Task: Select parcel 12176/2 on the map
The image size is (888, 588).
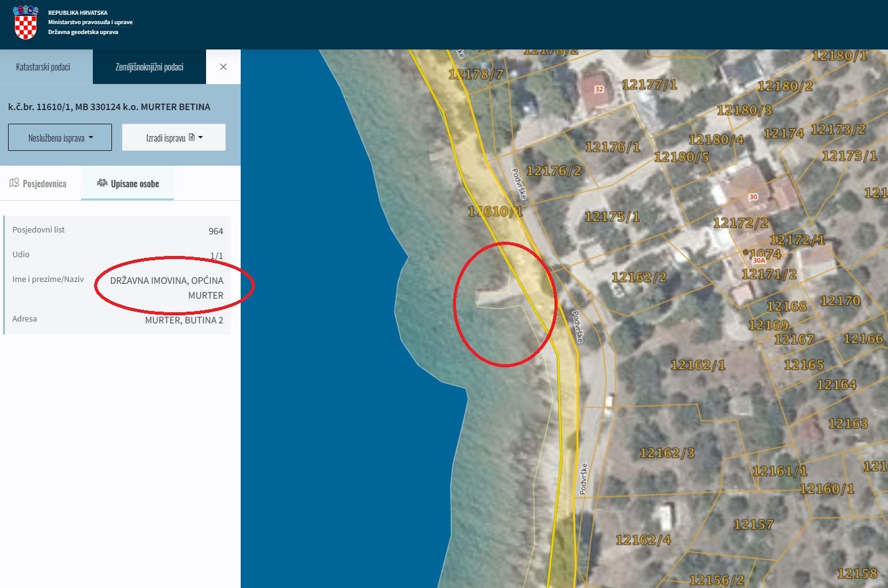Action: point(554,171)
